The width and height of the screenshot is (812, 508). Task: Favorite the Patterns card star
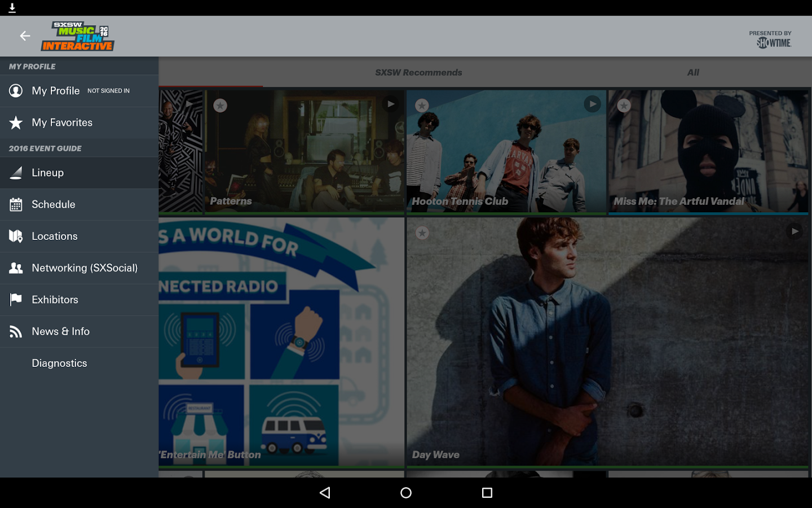tap(220, 106)
